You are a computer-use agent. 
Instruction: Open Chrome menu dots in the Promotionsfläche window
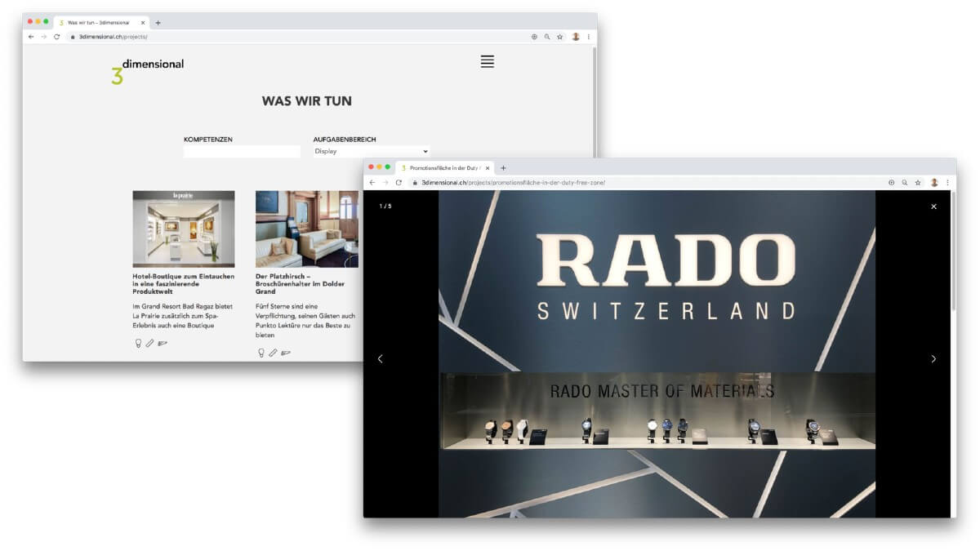(947, 182)
